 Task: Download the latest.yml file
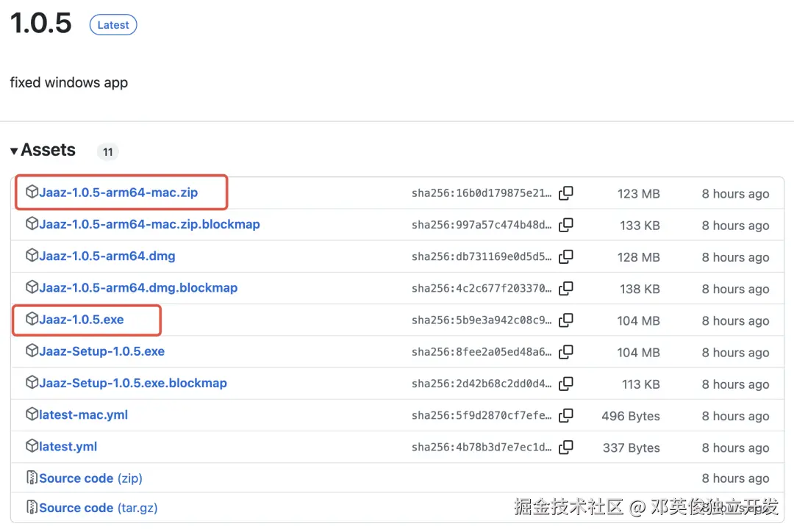point(66,447)
